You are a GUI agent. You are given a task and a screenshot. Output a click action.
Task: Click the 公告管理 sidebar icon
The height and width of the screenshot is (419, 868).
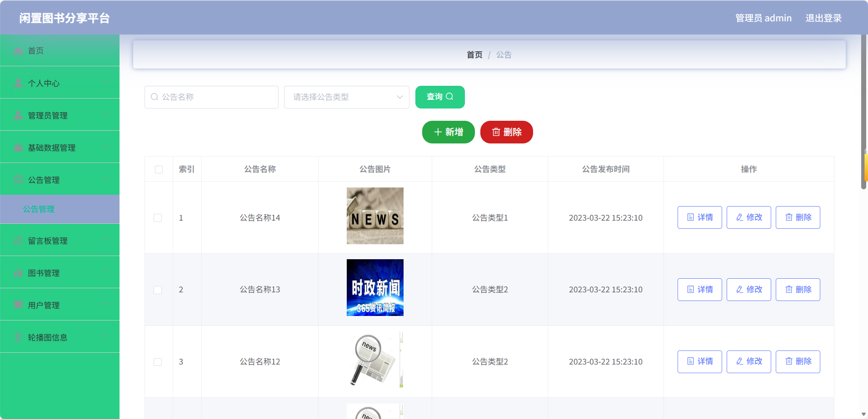point(18,180)
